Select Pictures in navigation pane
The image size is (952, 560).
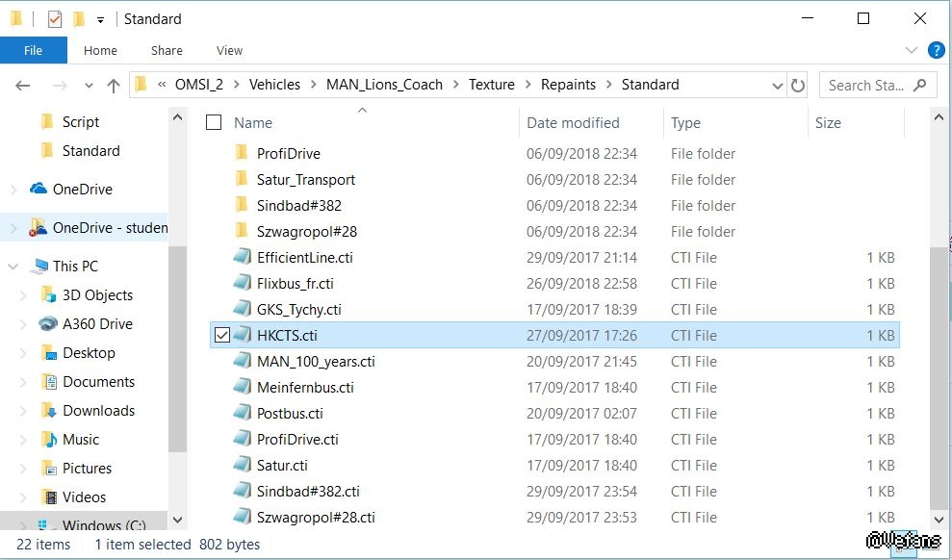click(x=87, y=469)
